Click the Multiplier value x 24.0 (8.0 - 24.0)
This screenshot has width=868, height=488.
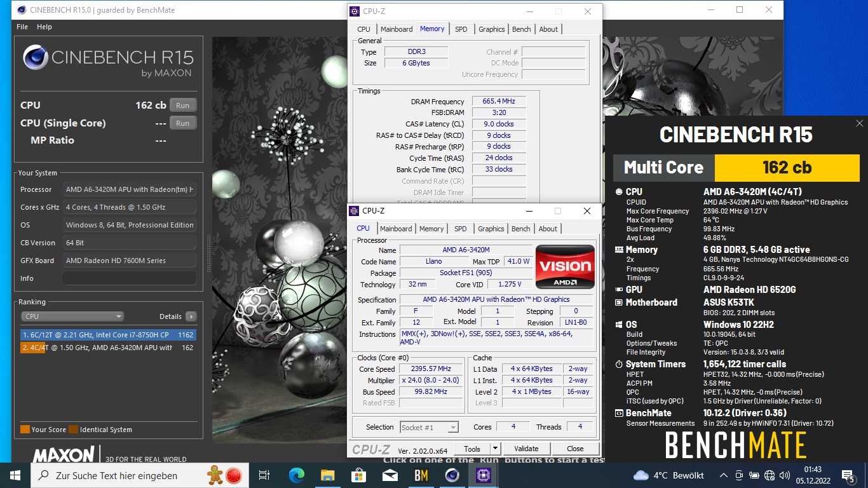(431, 380)
